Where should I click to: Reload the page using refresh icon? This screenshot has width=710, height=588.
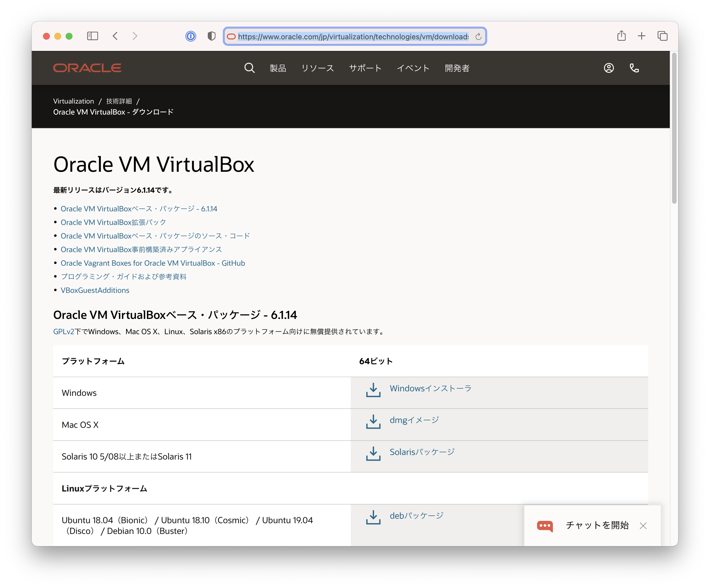click(478, 37)
